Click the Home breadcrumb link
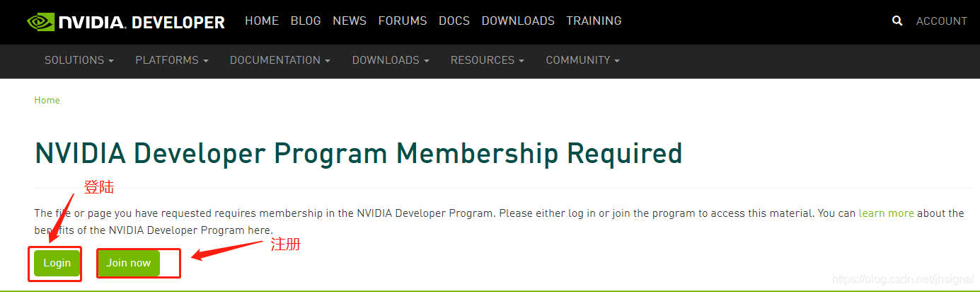Screen dimensions: 980x292 click(x=47, y=100)
